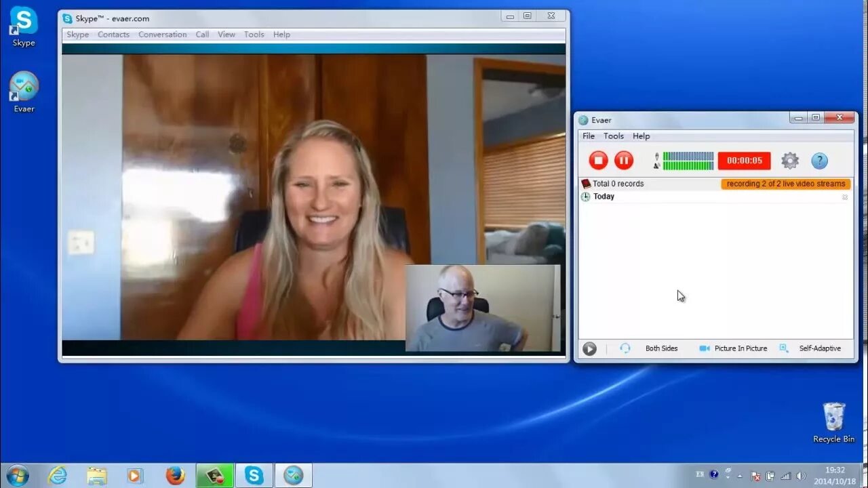Select the Both Sides audio option
Viewport: 868px width, 488px height.
[x=661, y=348]
